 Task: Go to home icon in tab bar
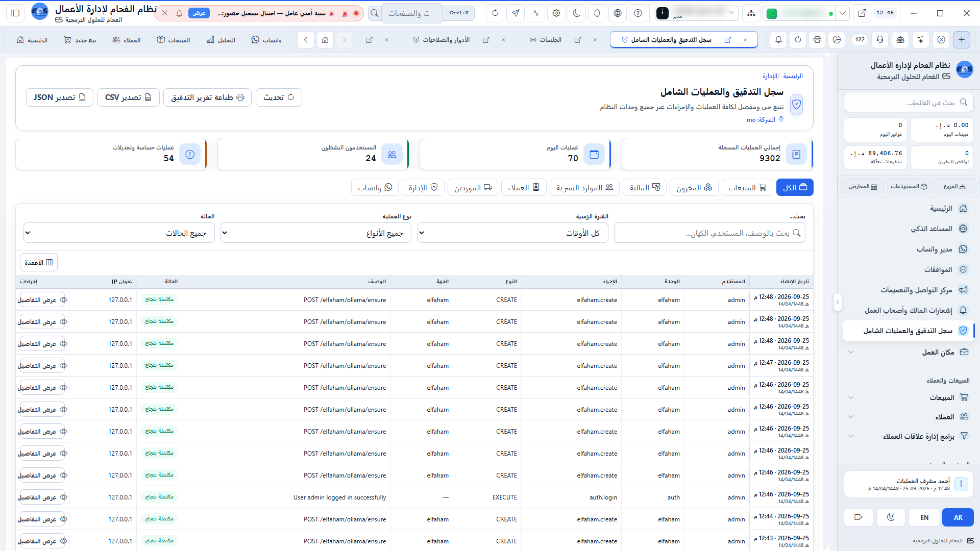tap(325, 40)
